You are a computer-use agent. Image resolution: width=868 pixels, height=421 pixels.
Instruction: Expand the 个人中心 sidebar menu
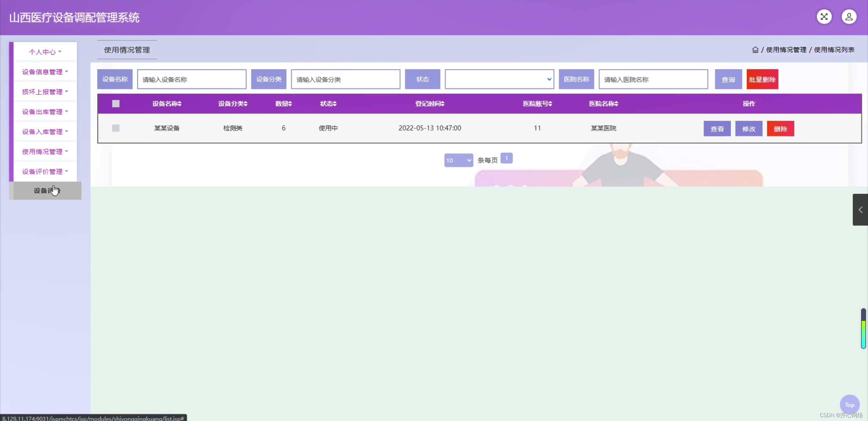click(x=45, y=52)
